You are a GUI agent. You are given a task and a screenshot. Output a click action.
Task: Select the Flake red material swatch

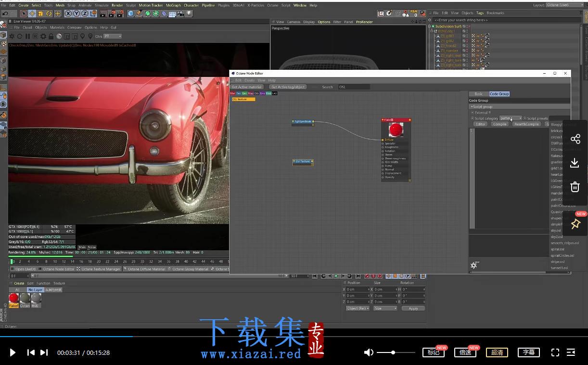[x=13, y=299]
